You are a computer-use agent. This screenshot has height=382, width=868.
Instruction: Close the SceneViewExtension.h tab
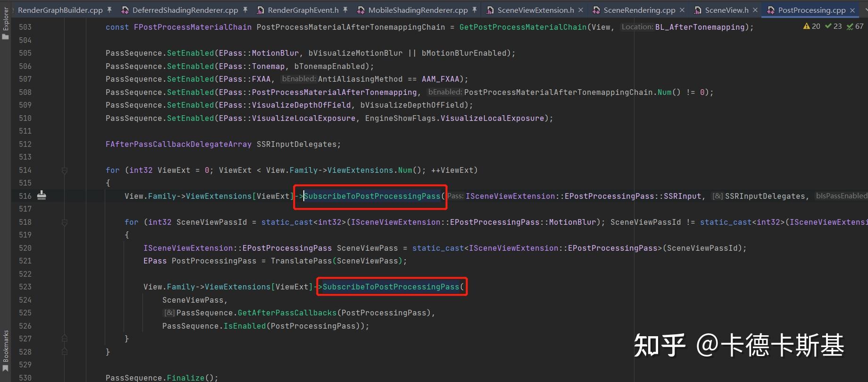click(581, 10)
